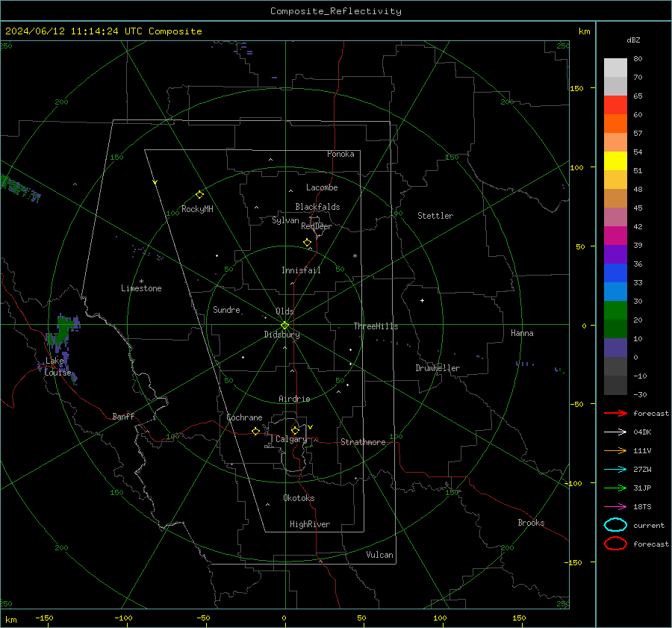Image resolution: width=672 pixels, height=628 pixels.
Task: Click the Brooks label
Action: (531, 523)
